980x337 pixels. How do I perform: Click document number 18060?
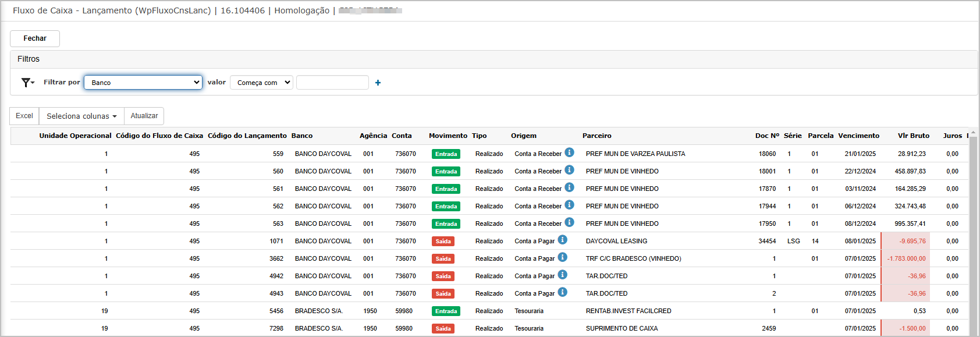(x=767, y=154)
